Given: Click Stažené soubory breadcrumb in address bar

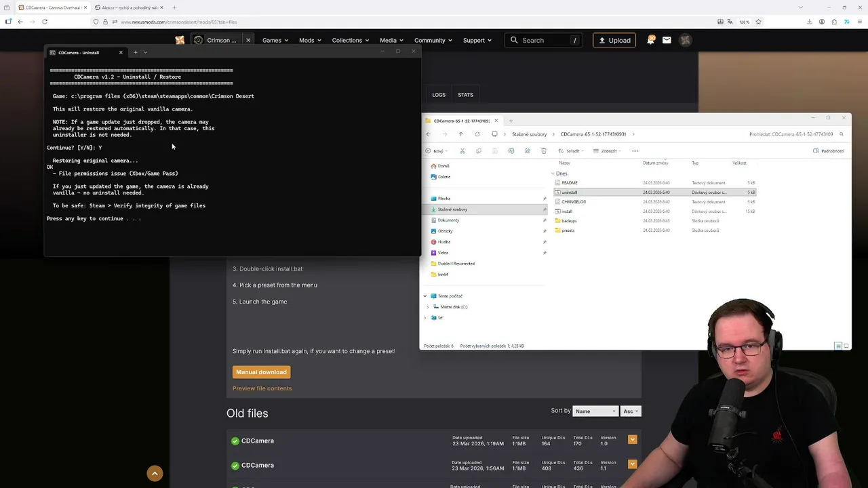Looking at the screenshot, I should 529,134.
